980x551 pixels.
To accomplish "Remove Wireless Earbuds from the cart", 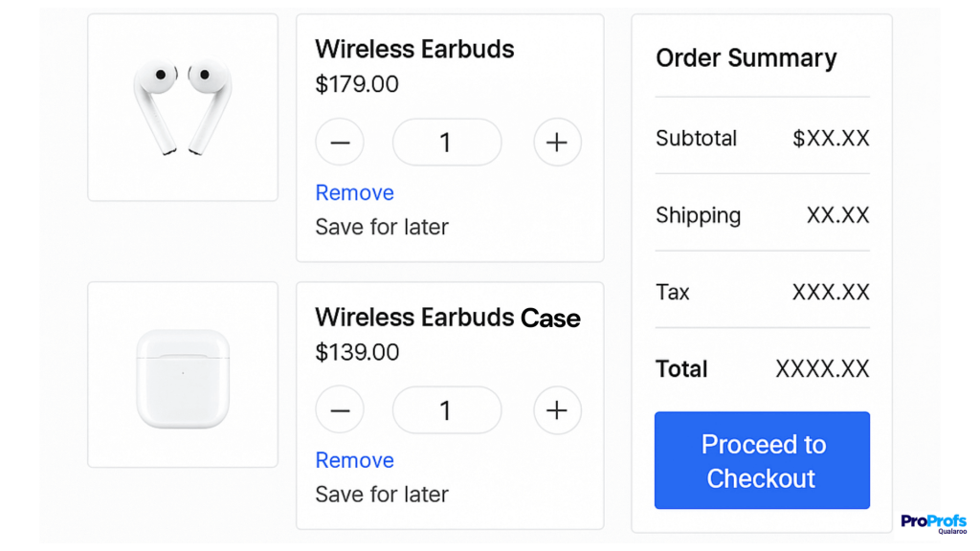I will 354,192.
